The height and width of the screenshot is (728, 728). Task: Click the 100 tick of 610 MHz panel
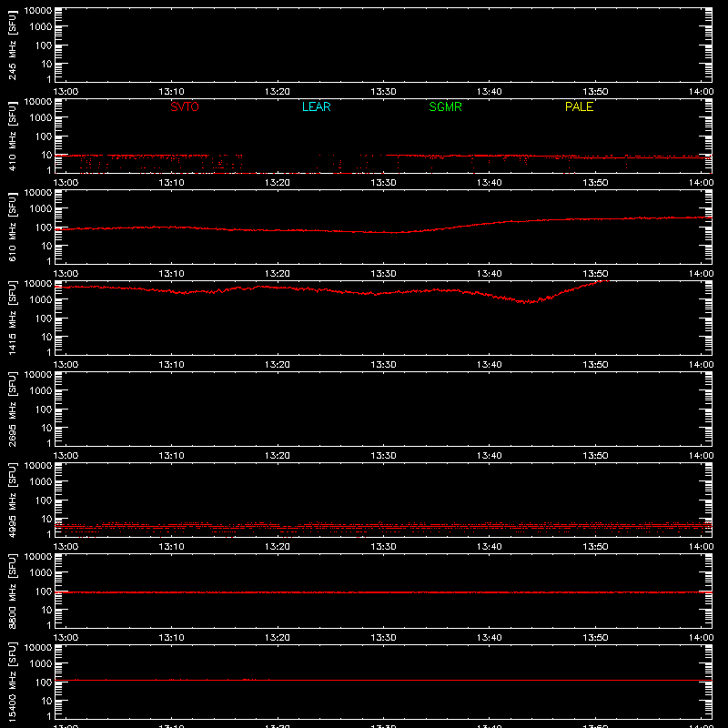point(44,227)
